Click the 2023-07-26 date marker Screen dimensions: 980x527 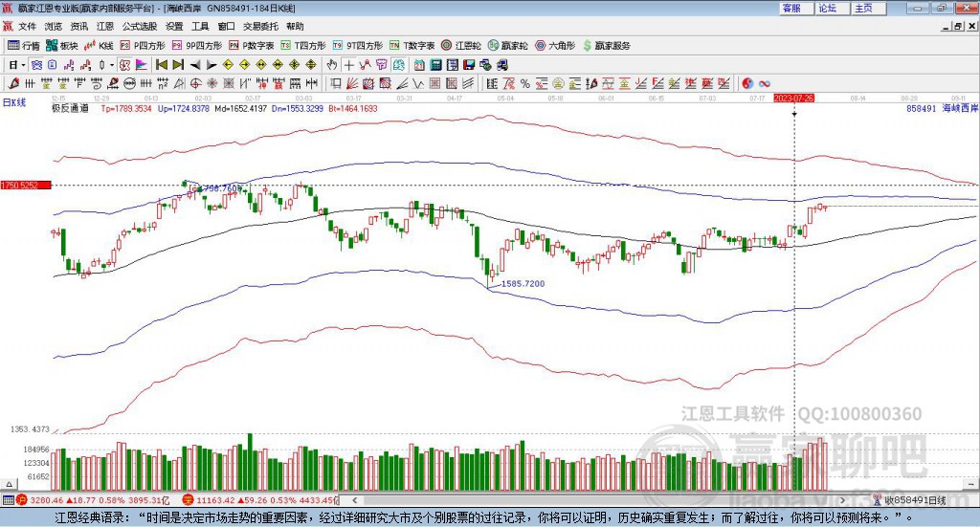point(793,99)
